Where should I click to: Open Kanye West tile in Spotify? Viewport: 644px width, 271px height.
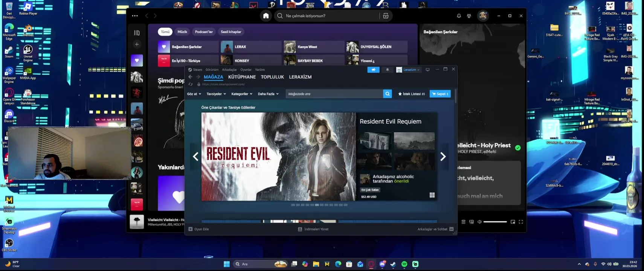(x=314, y=47)
